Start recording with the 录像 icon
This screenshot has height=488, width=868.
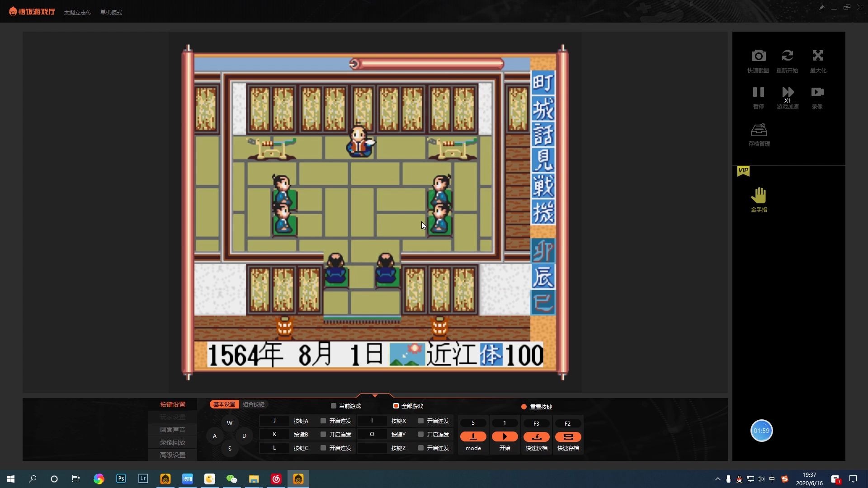pyautogui.click(x=817, y=92)
